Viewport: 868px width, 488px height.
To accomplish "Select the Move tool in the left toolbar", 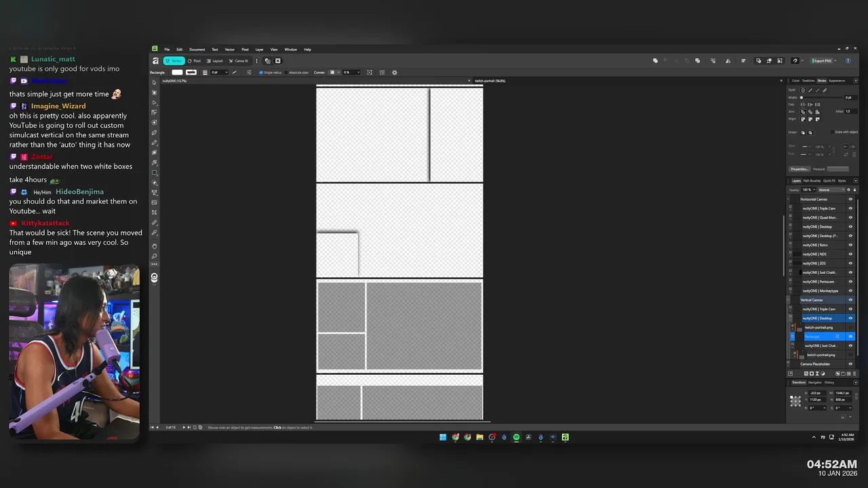I will click(155, 82).
